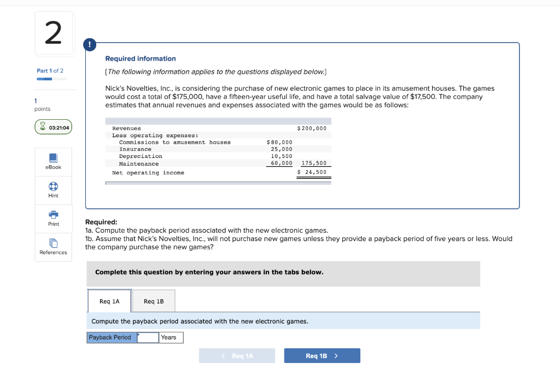Click the Required information heading
The height and width of the screenshot is (392, 560).
point(141,58)
